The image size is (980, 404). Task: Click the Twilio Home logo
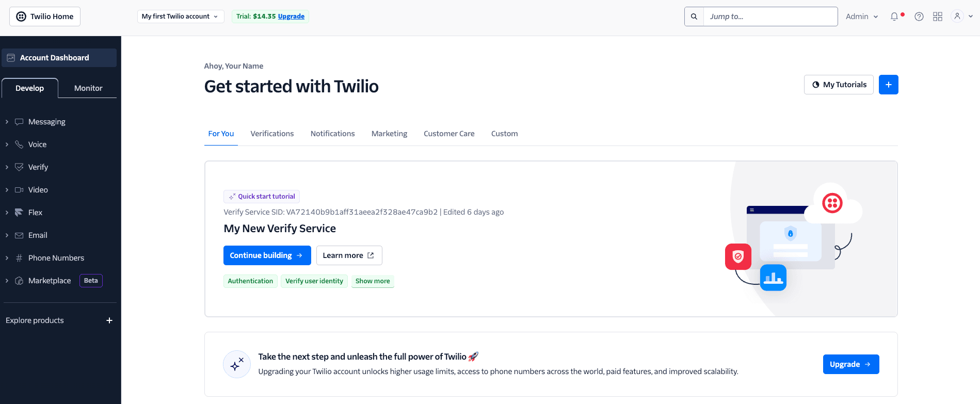coord(44,16)
